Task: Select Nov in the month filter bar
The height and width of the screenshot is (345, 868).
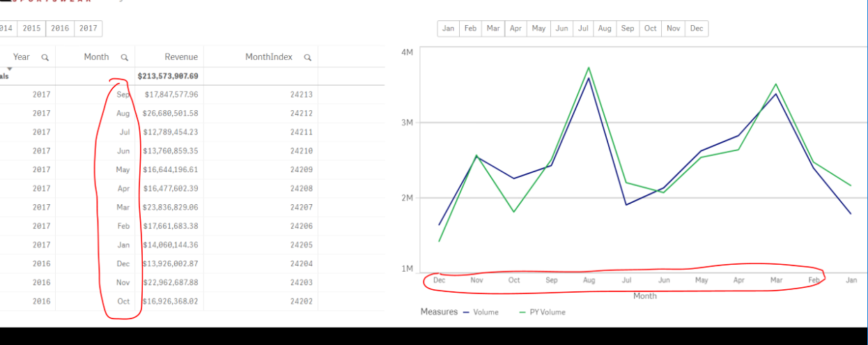Action: point(674,29)
